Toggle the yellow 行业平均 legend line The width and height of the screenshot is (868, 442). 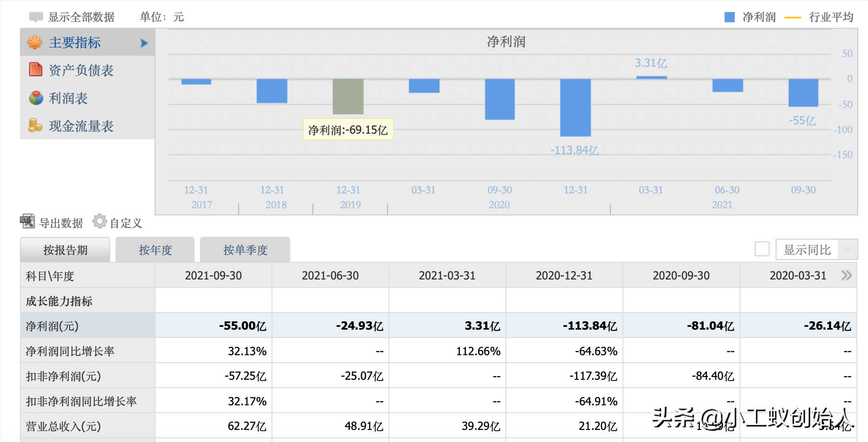point(793,18)
